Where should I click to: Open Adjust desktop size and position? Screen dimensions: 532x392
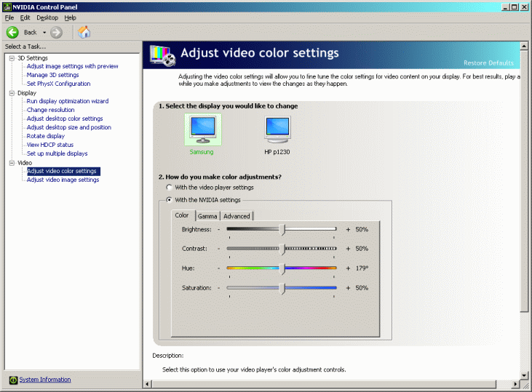(x=69, y=127)
